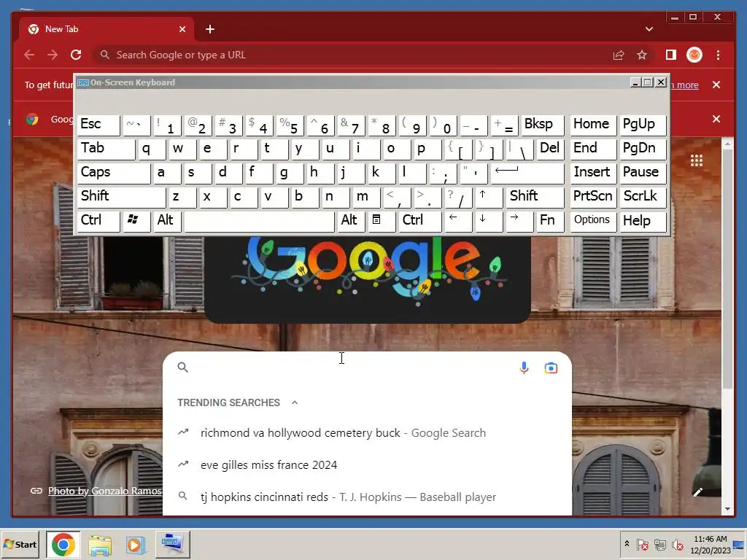
Task: Select 'richmond va hollywood cemetery buck' suggestion
Action: [x=367, y=433]
